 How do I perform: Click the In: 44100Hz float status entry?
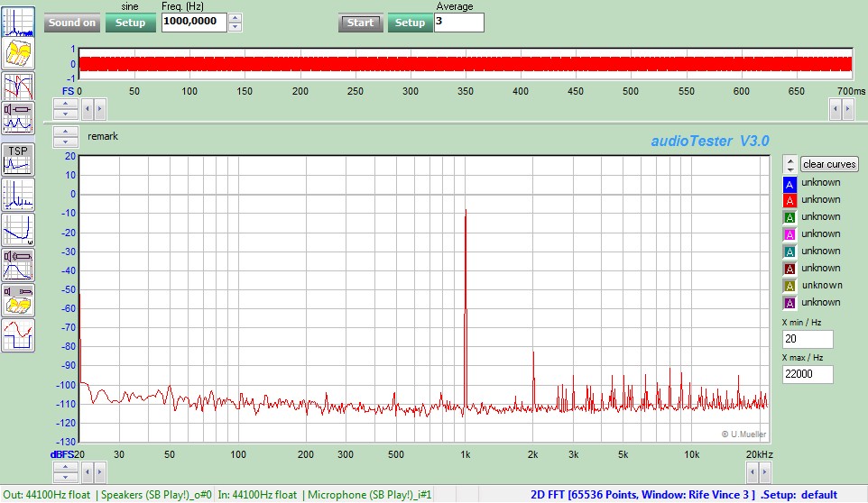(257, 495)
